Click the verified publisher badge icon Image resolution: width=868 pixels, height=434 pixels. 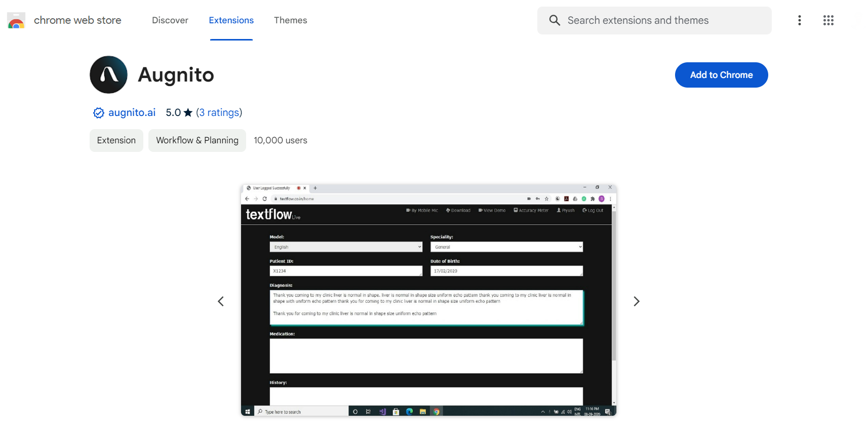99,113
